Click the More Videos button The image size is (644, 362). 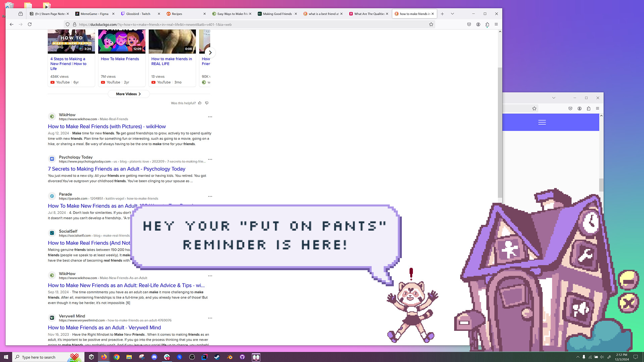coord(128,94)
